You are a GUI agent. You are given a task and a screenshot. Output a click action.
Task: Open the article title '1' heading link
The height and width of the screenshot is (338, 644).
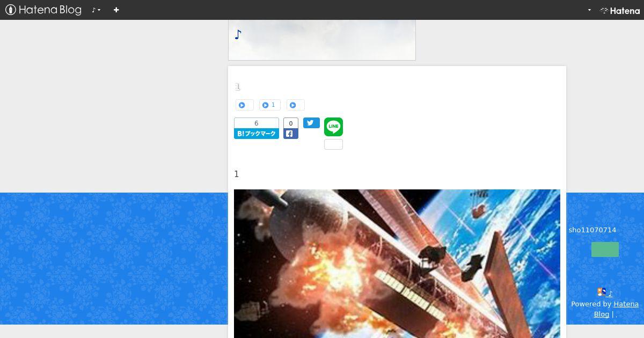coord(237,87)
